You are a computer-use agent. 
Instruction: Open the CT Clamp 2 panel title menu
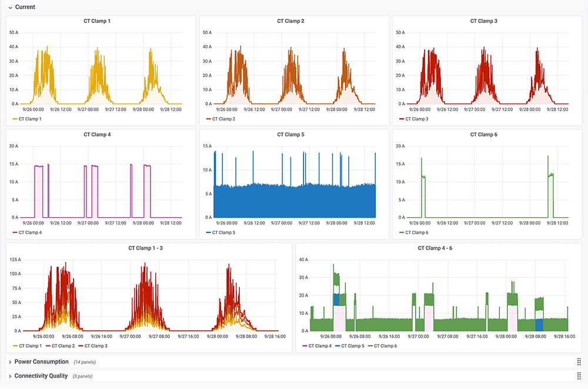click(290, 21)
